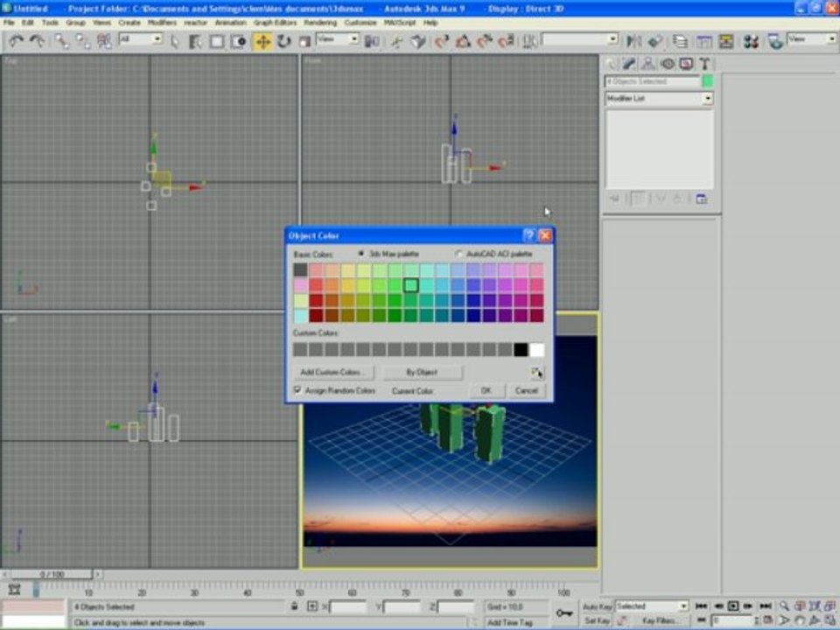Open the Material Editor icon

coord(750,41)
